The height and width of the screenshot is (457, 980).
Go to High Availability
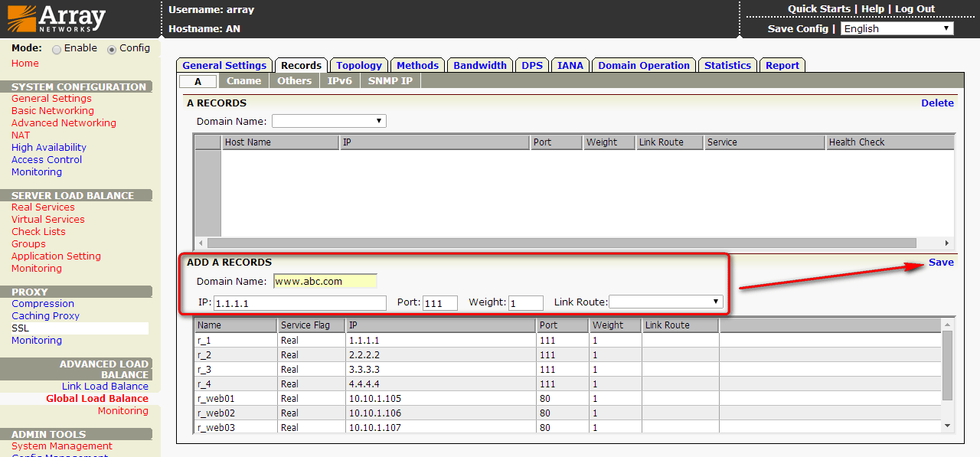[x=49, y=148]
